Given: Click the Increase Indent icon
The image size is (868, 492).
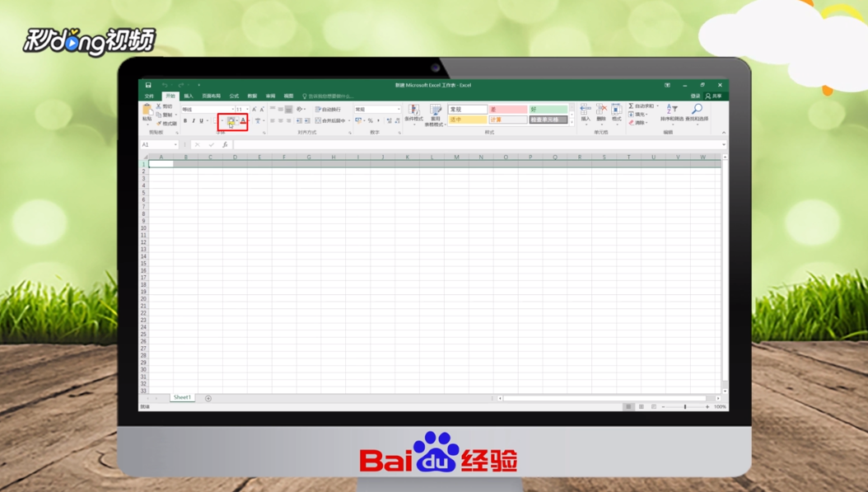Looking at the screenshot, I should click(x=307, y=120).
